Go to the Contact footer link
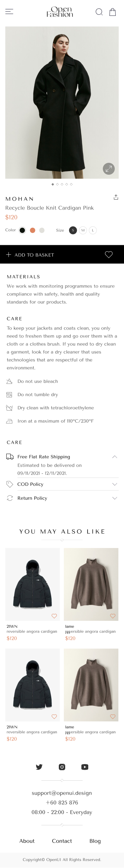The width and height of the screenshot is (124, 868). (62, 841)
